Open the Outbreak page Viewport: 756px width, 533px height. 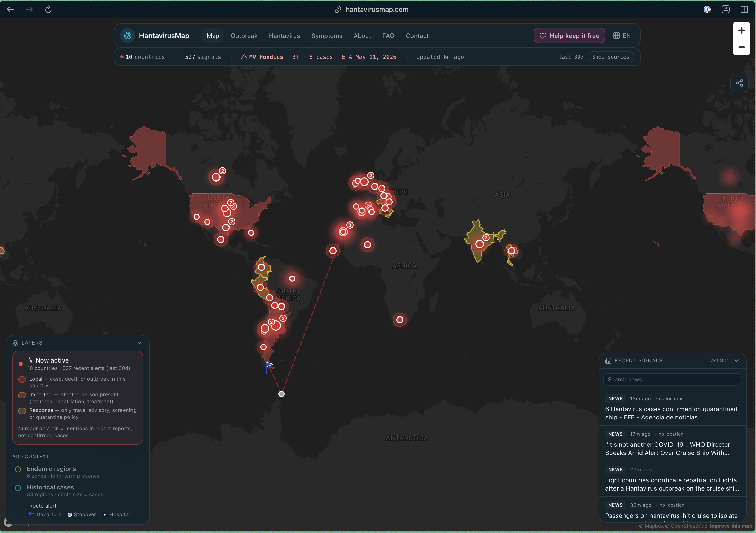244,36
